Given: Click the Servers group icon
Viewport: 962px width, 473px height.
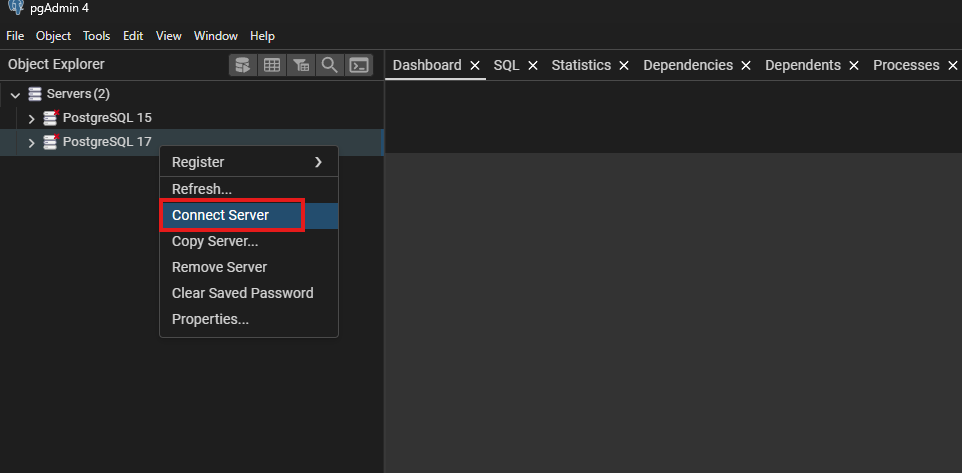Looking at the screenshot, I should (x=35, y=94).
